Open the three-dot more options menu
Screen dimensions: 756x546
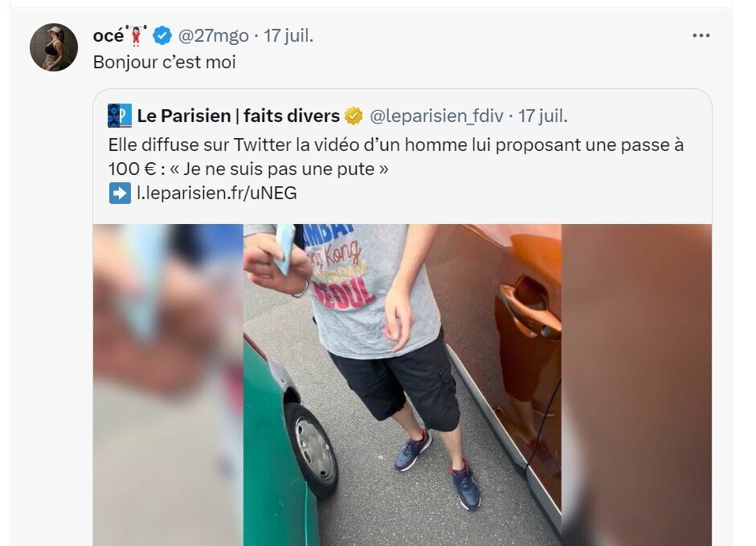tap(701, 35)
